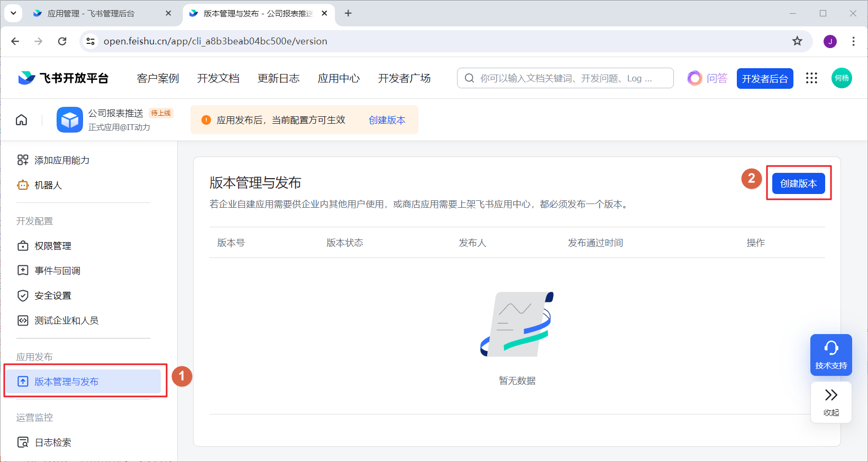Select 权限管理 in the sidebar
This screenshot has width=868, height=462.
coord(52,246)
